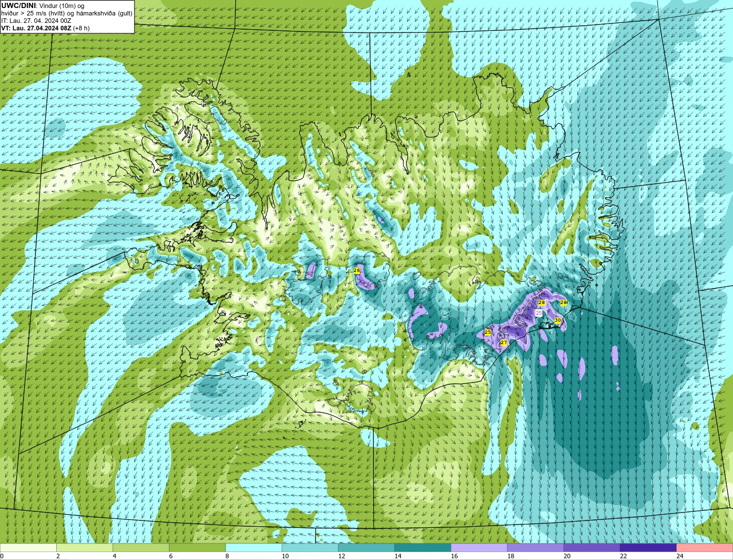Click the legend tick value 2
Viewport: 733px width, 560px height.
[x=57, y=556]
